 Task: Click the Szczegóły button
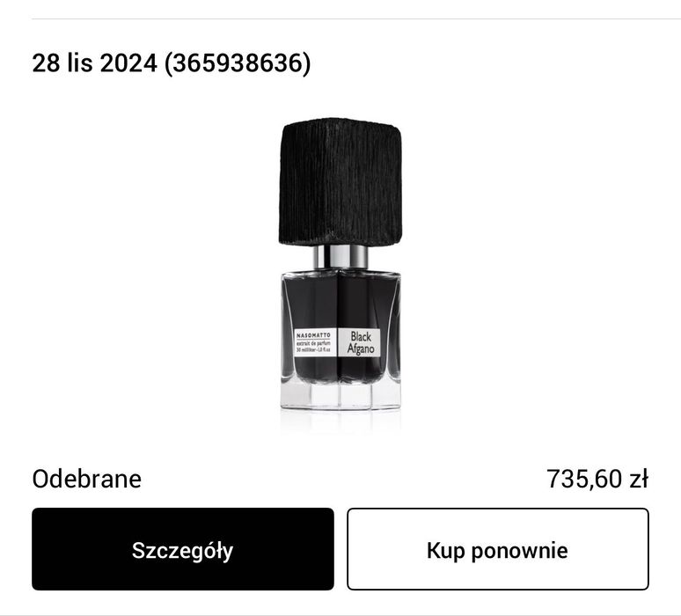pos(183,549)
